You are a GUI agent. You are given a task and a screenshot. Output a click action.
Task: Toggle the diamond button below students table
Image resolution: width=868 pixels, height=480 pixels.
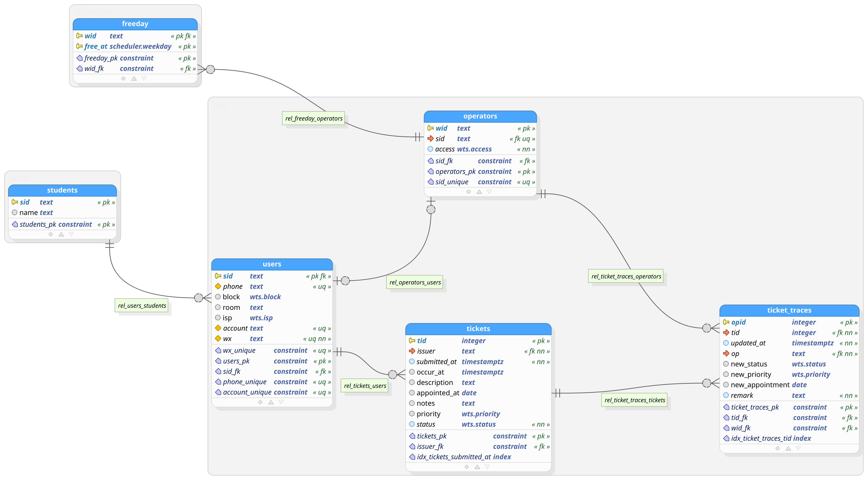coord(51,234)
